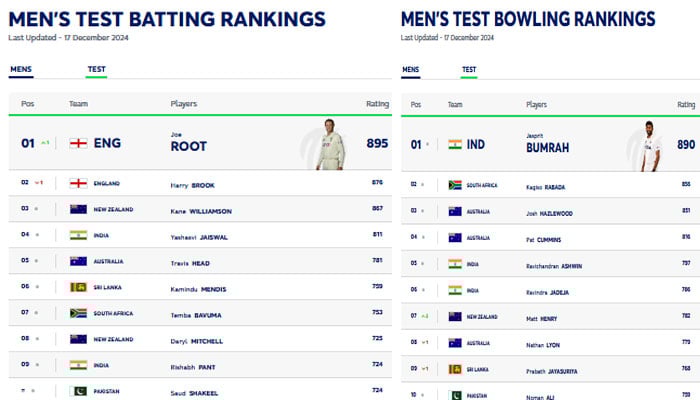The height and width of the screenshot is (400, 700).
Task: Switch to MENS tab in bowling rankings
Action: (410, 70)
